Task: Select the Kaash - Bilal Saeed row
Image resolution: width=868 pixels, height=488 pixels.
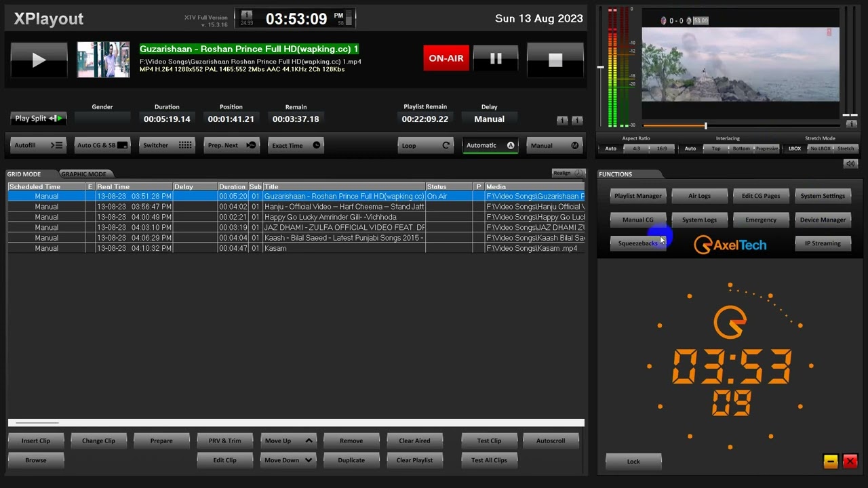Action: pyautogui.click(x=296, y=238)
